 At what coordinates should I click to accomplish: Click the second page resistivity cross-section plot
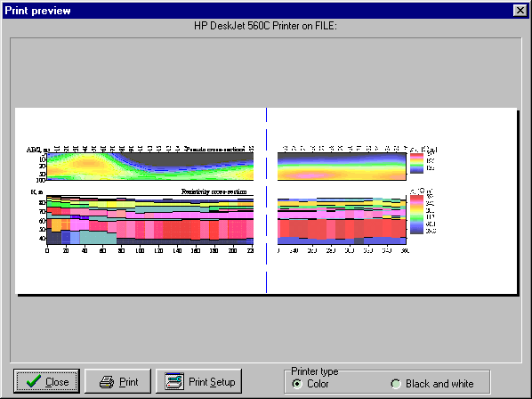point(342,221)
